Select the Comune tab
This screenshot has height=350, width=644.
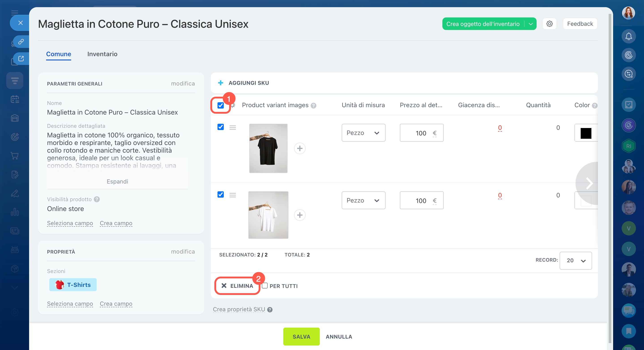coord(58,54)
